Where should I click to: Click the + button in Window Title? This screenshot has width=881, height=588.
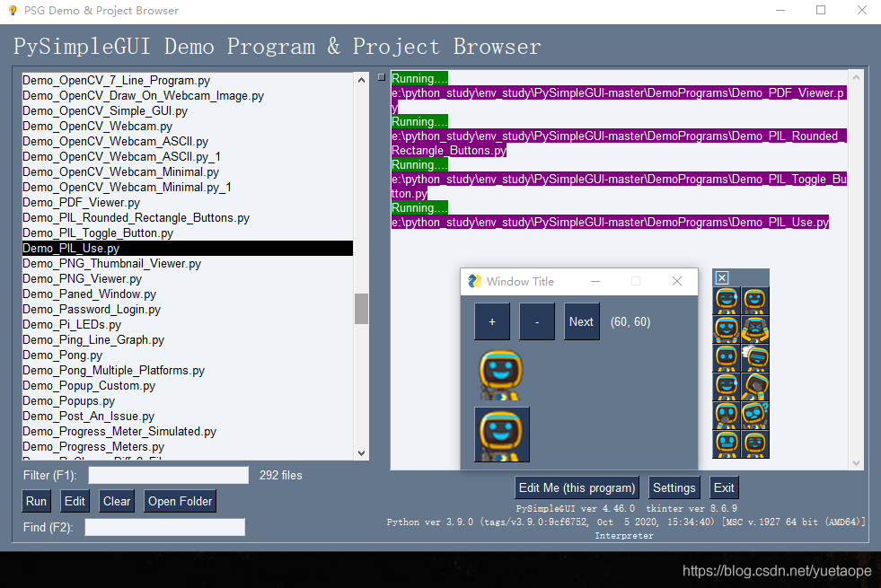point(491,321)
